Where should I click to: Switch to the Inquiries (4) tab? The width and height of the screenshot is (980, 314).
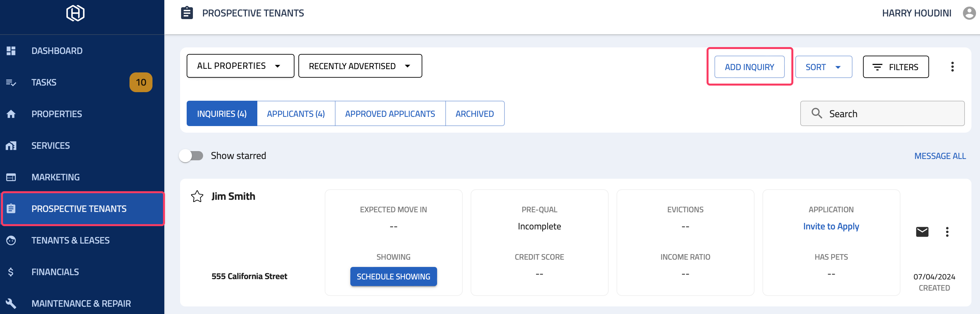click(x=222, y=114)
